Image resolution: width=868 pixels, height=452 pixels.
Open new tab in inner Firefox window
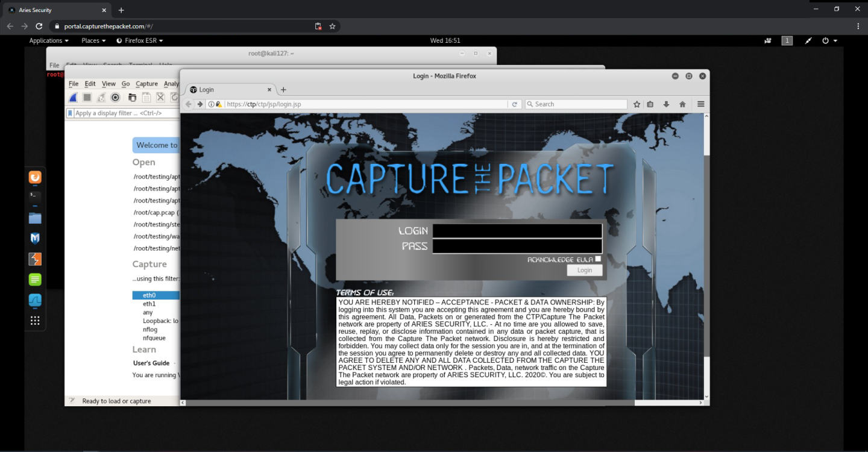[x=284, y=90]
